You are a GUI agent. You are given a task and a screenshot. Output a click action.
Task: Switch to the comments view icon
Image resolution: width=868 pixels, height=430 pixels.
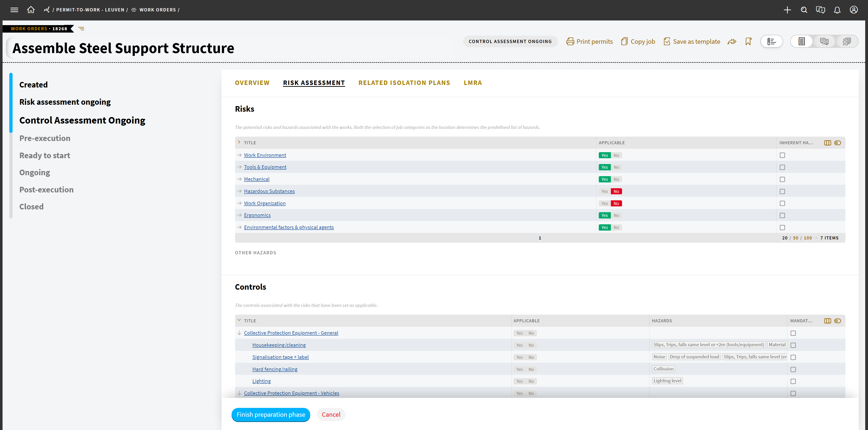point(824,41)
